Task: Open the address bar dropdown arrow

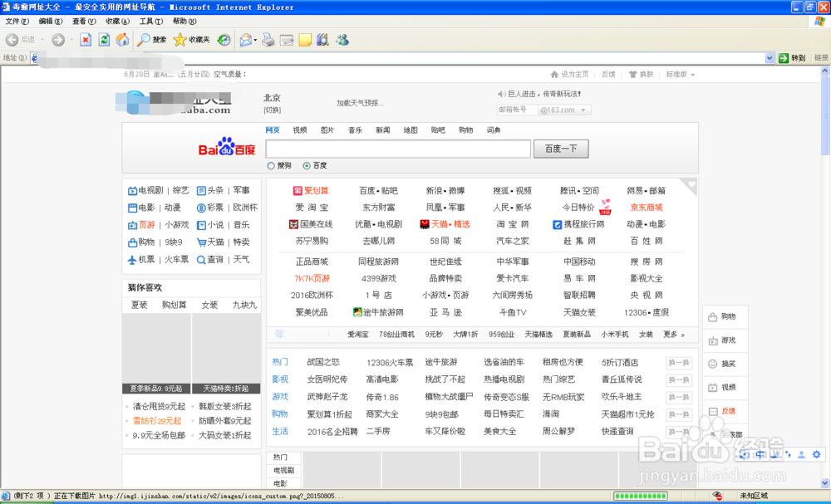Action: point(770,58)
